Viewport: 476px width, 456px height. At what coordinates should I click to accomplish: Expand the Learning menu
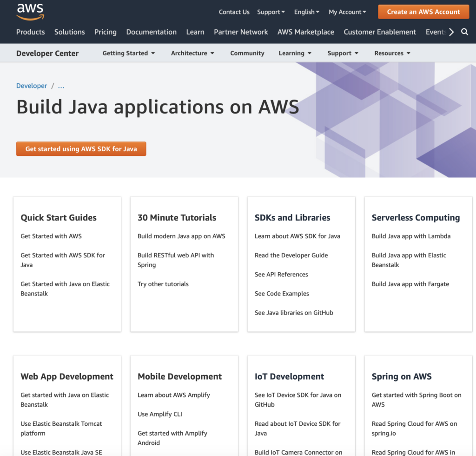(x=295, y=53)
